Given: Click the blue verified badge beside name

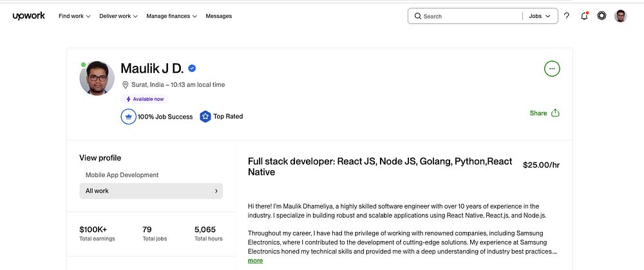Looking at the screenshot, I should tap(192, 68).
